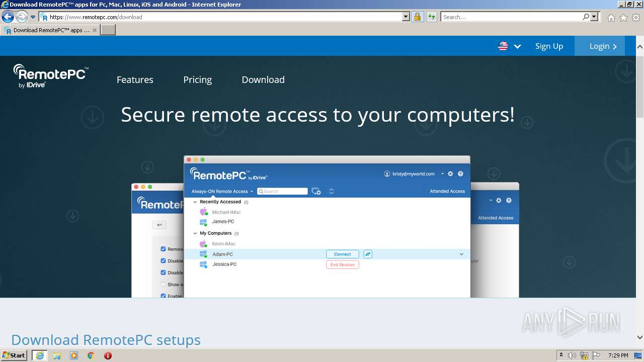Select the Adam-PC row
Image resolution: width=644 pixels, height=362 pixels.
point(327,254)
